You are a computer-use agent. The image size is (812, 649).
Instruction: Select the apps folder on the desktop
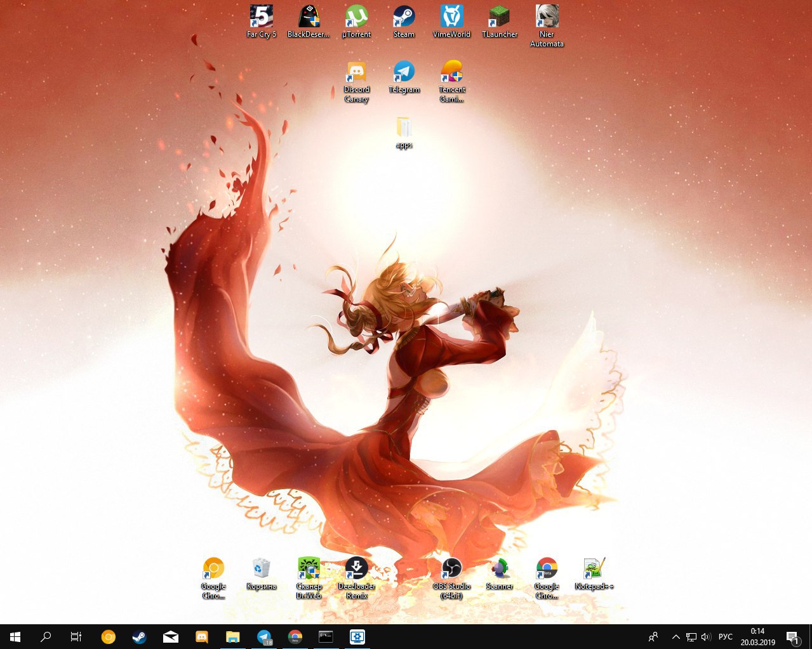tap(404, 133)
